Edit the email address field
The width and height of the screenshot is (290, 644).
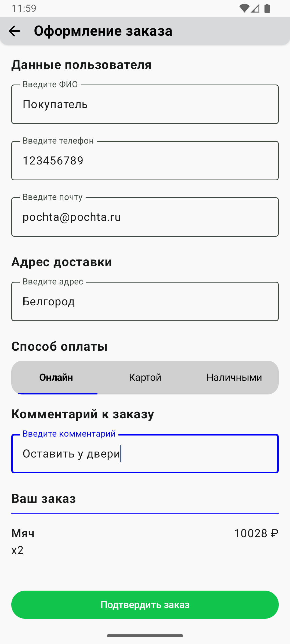pos(145,217)
